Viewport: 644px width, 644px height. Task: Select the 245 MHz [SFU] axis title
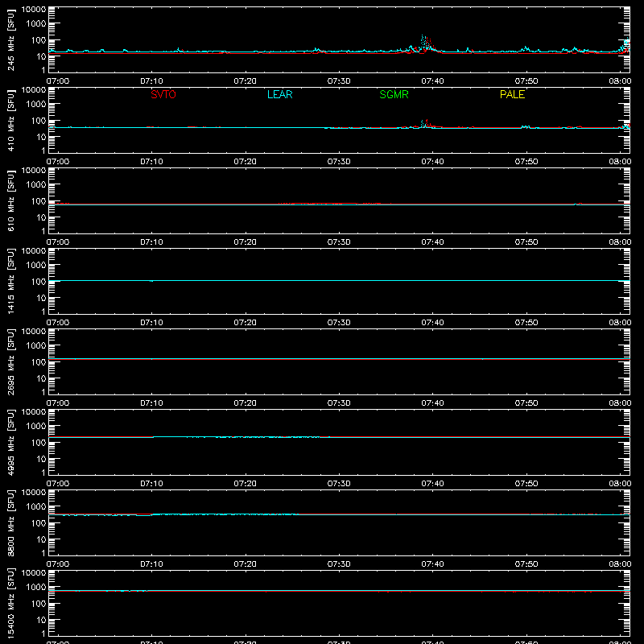pyautogui.click(x=10, y=39)
